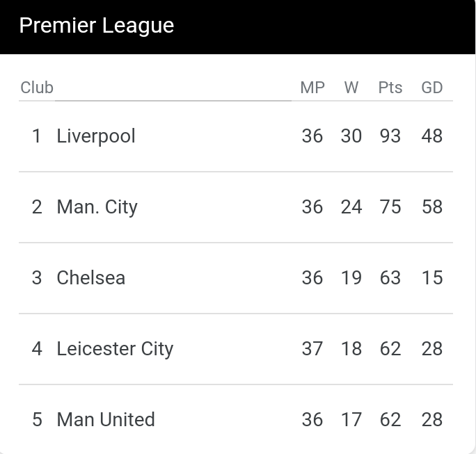Click the Pts column header

point(390,88)
